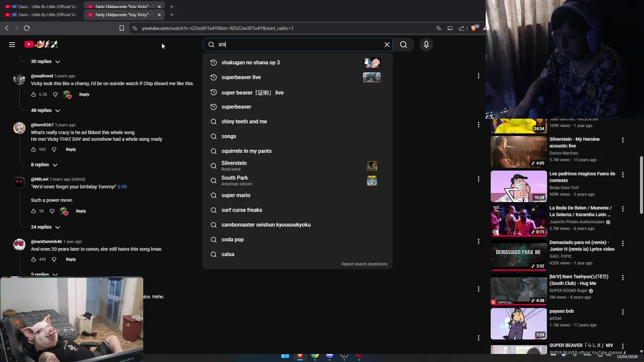
Task: Open more options for Silverstein My Heroine video
Action: pyautogui.click(x=623, y=140)
